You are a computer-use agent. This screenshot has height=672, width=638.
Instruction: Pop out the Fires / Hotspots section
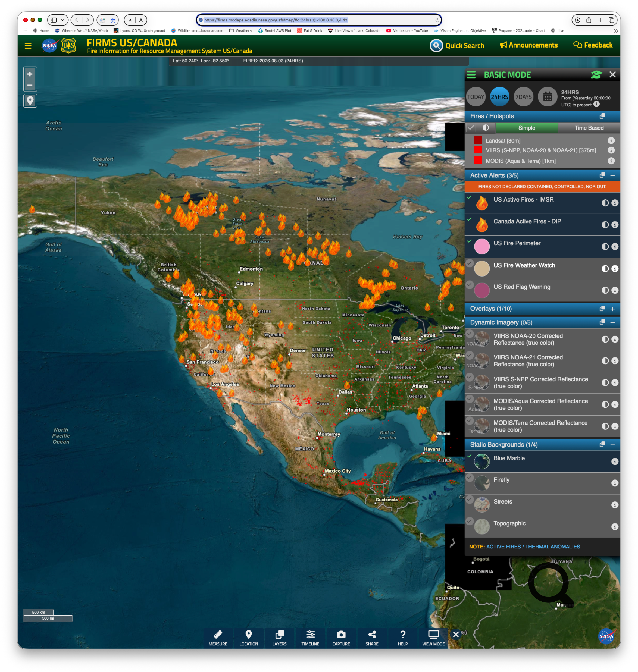pos(602,116)
